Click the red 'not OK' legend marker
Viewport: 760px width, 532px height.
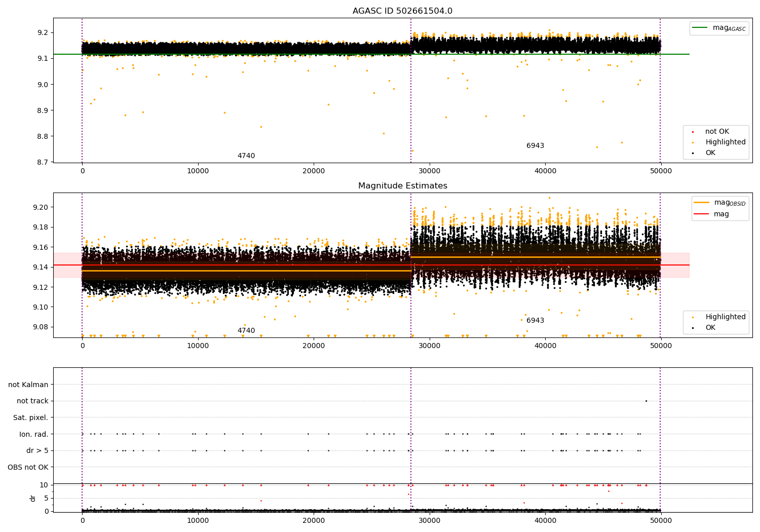click(x=693, y=132)
